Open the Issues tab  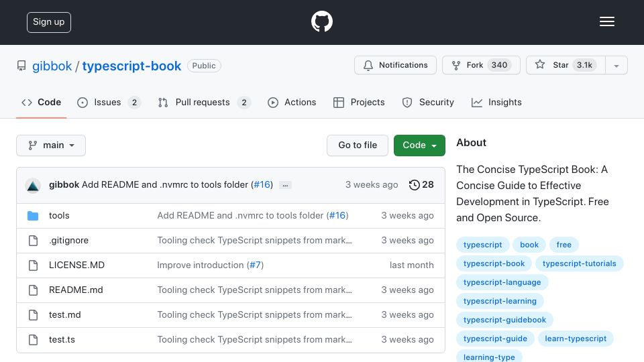point(109,102)
